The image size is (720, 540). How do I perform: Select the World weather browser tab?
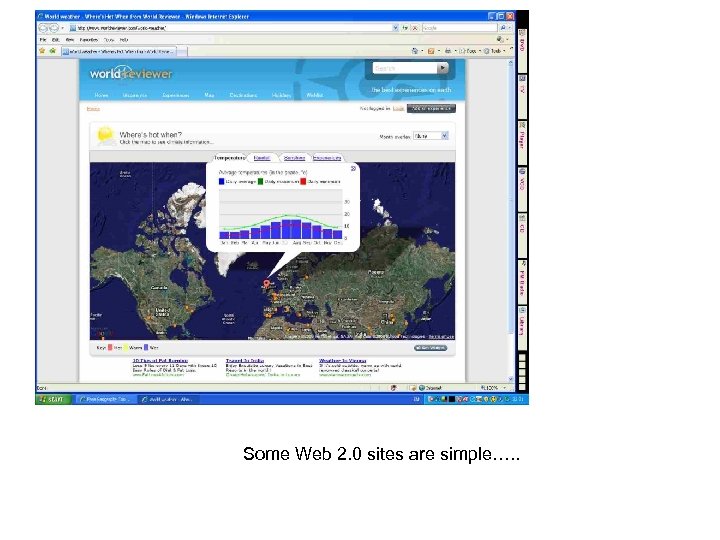pyautogui.click(x=118, y=51)
